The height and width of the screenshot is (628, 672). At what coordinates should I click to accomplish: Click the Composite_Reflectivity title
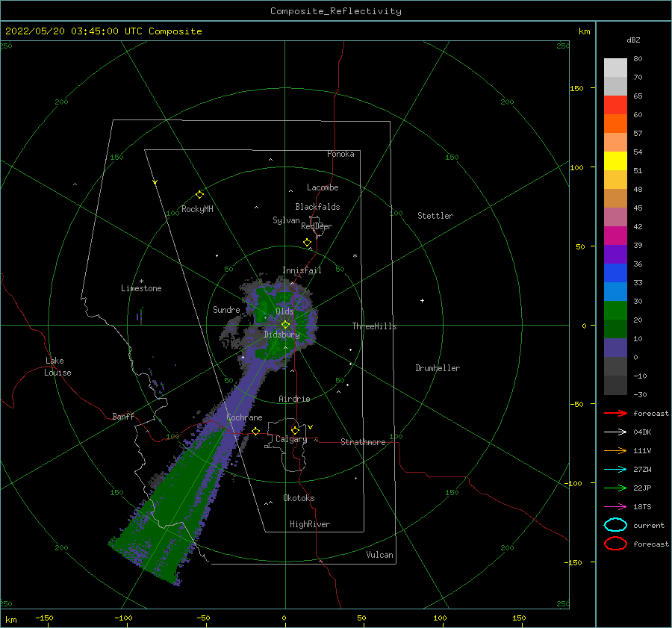pos(336,11)
